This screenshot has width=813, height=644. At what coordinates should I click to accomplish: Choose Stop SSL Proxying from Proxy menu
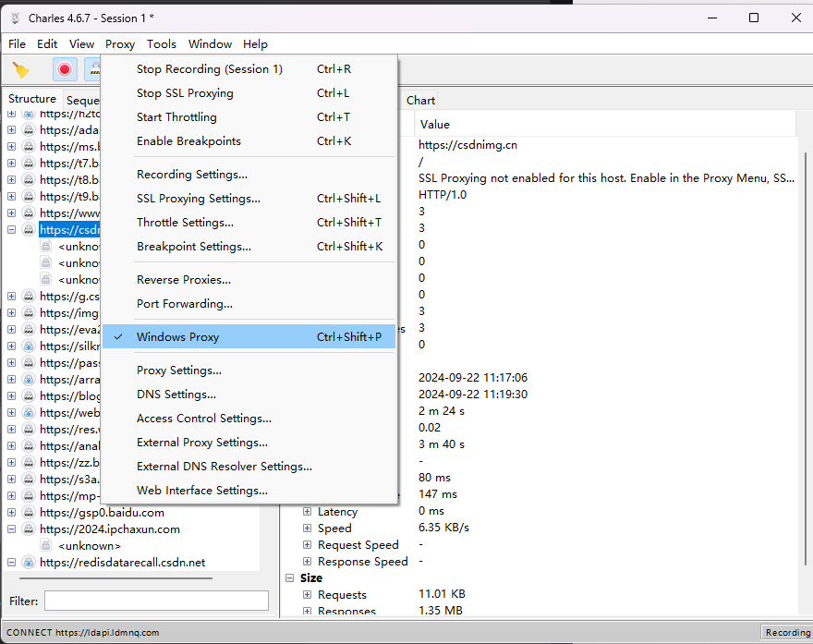(185, 93)
